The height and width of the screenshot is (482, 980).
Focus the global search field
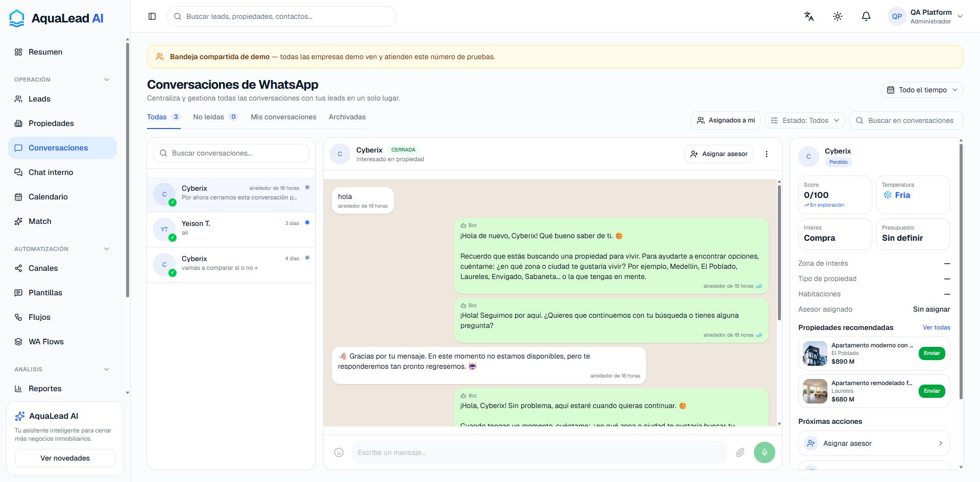click(x=282, y=16)
